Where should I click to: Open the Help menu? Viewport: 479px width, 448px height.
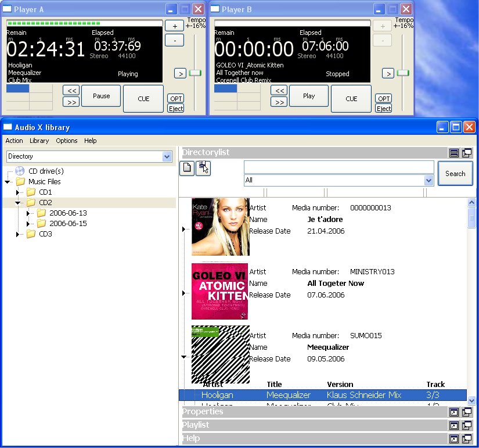(91, 141)
